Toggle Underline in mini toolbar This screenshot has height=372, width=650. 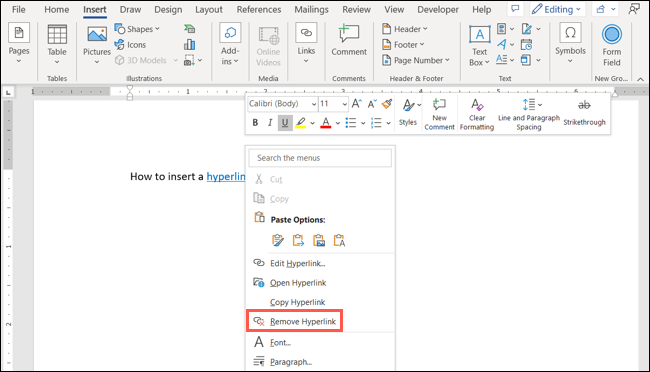(x=285, y=123)
